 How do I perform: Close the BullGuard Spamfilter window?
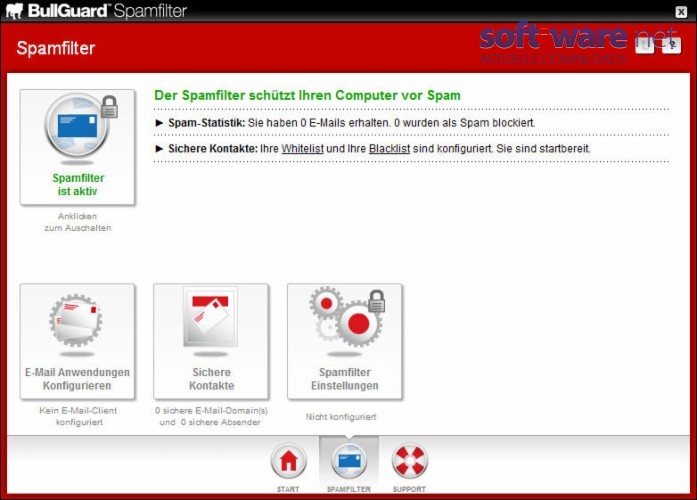[681, 12]
